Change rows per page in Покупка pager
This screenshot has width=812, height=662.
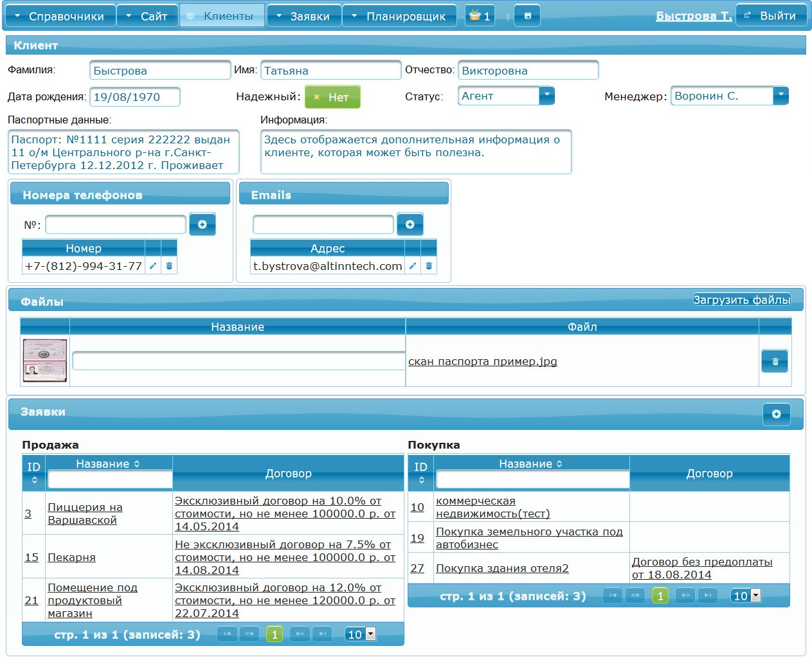(746, 595)
